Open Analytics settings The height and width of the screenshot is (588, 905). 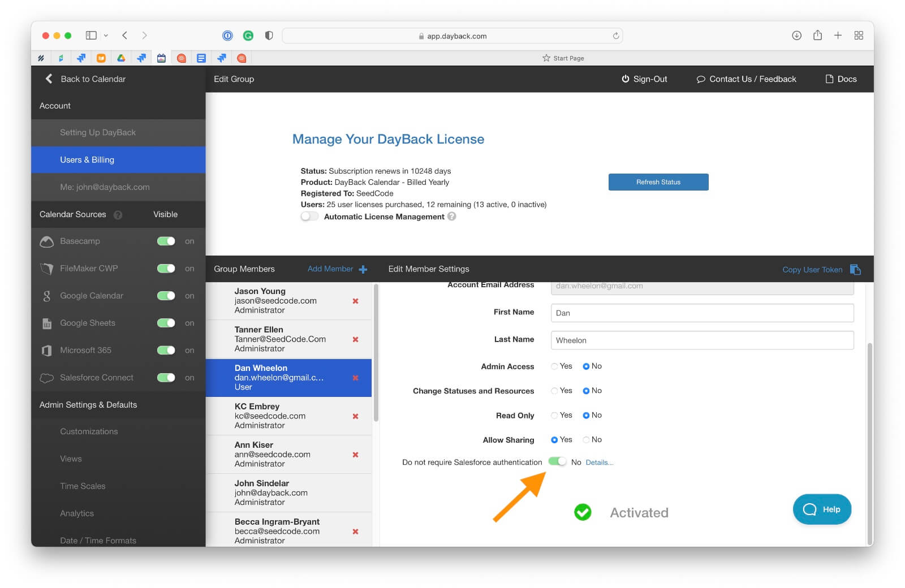(x=118, y=513)
